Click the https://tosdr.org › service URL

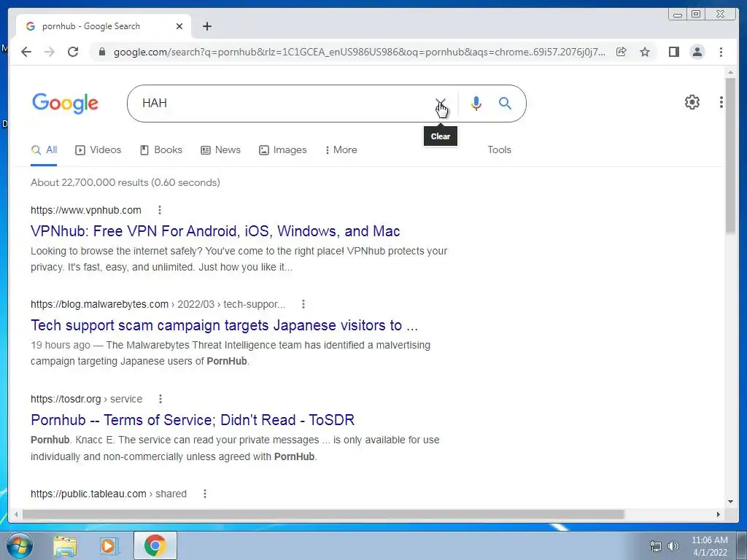pyautogui.click(x=86, y=399)
